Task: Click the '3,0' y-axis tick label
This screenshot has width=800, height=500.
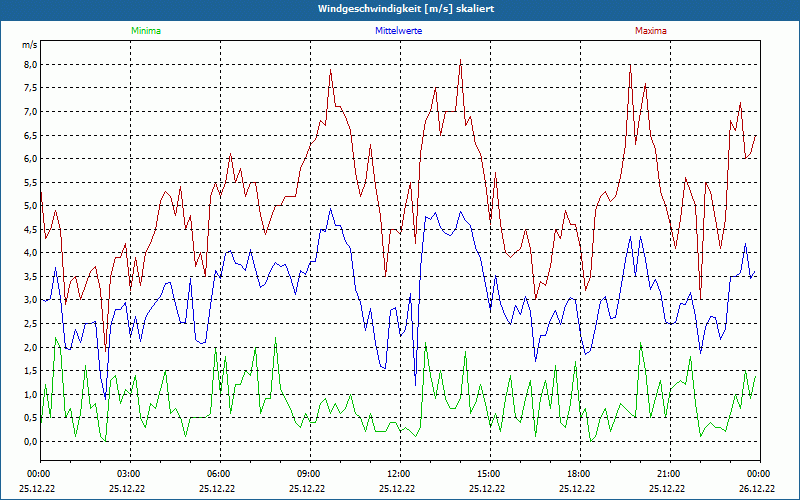Action: (31, 300)
